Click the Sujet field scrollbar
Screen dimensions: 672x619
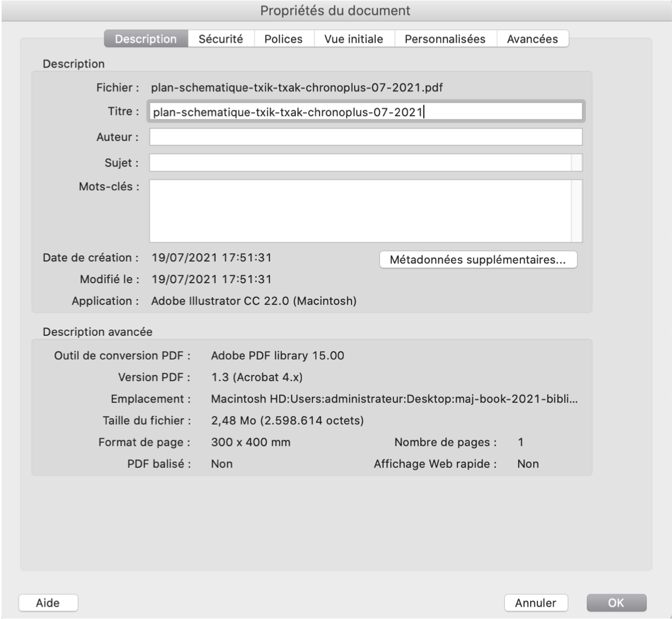tap(577, 163)
